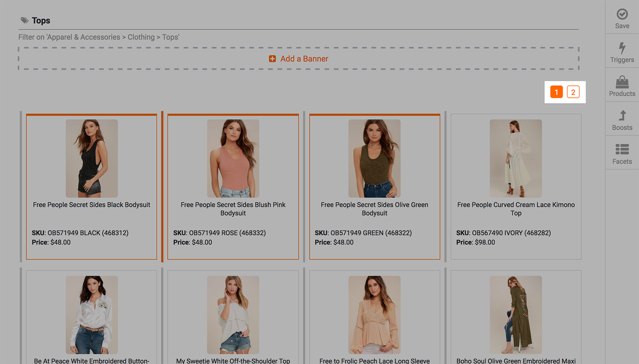Click title Free People Secret Sides Olive Green Bodysuit

tap(375, 209)
